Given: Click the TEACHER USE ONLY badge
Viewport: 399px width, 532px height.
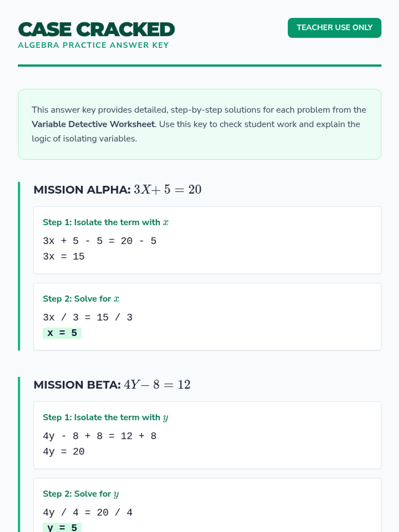Looking at the screenshot, I should 334,28.
